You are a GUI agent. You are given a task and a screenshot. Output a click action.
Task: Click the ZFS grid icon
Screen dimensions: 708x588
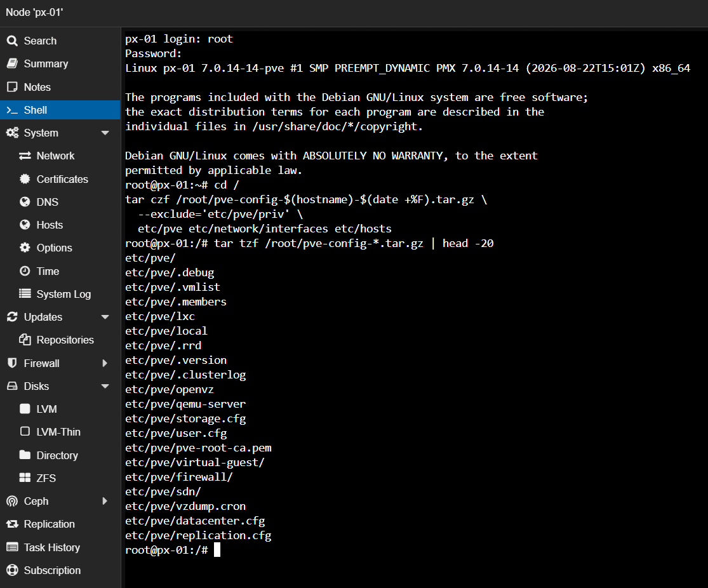click(x=25, y=478)
